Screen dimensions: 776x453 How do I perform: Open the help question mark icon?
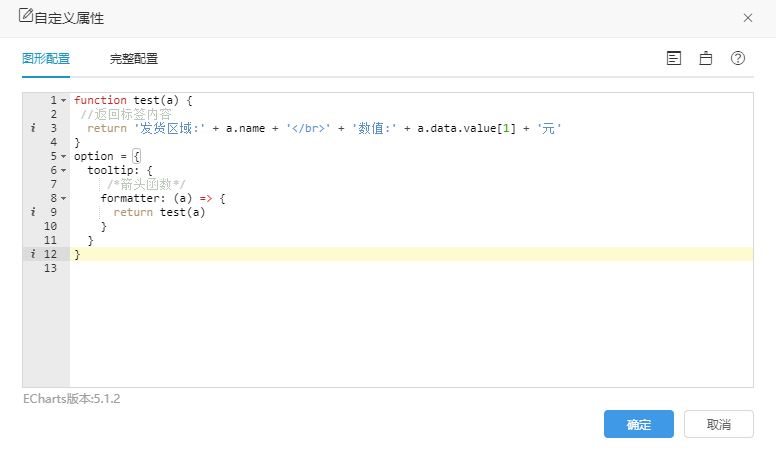click(738, 58)
